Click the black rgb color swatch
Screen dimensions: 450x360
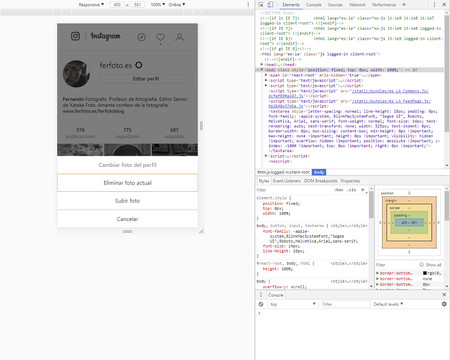[425, 273]
